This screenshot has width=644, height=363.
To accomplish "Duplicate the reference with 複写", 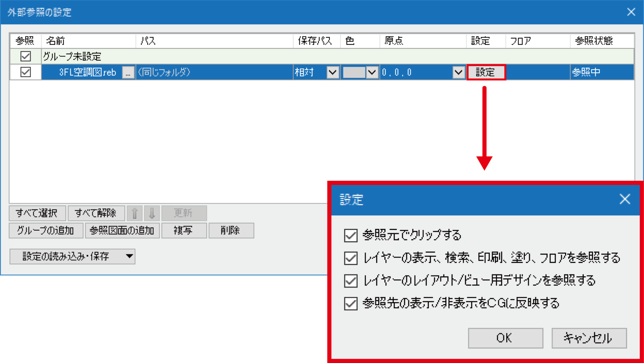I will click(x=184, y=230).
